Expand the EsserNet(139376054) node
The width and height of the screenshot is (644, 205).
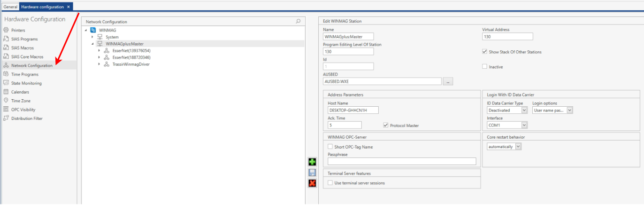coord(99,50)
